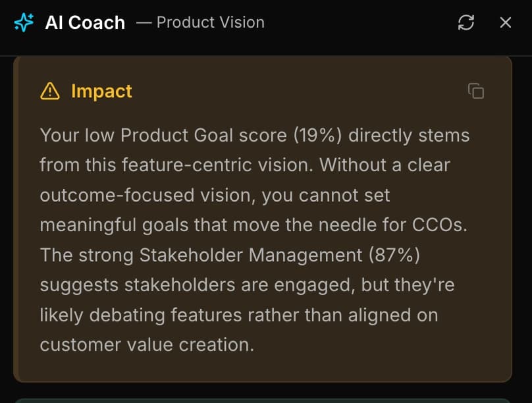Copy the Impact insight using the copy icon
The height and width of the screenshot is (403, 532).
pos(476,92)
